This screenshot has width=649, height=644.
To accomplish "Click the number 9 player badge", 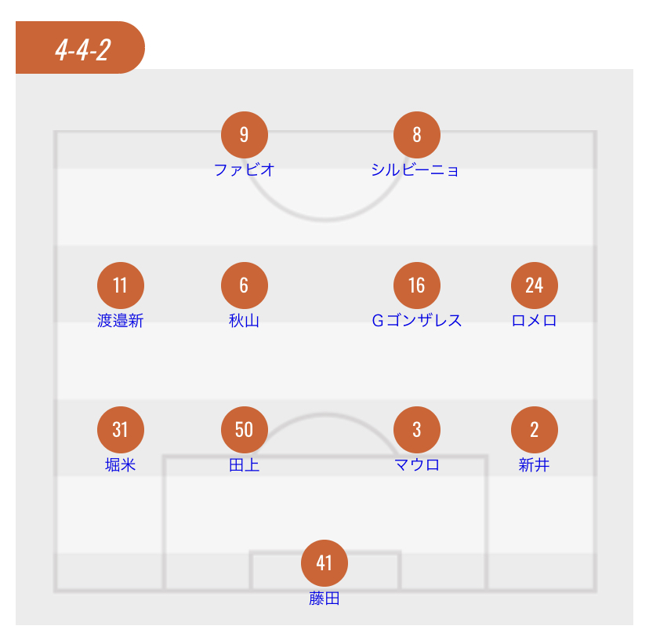I will tap(245, 135).
